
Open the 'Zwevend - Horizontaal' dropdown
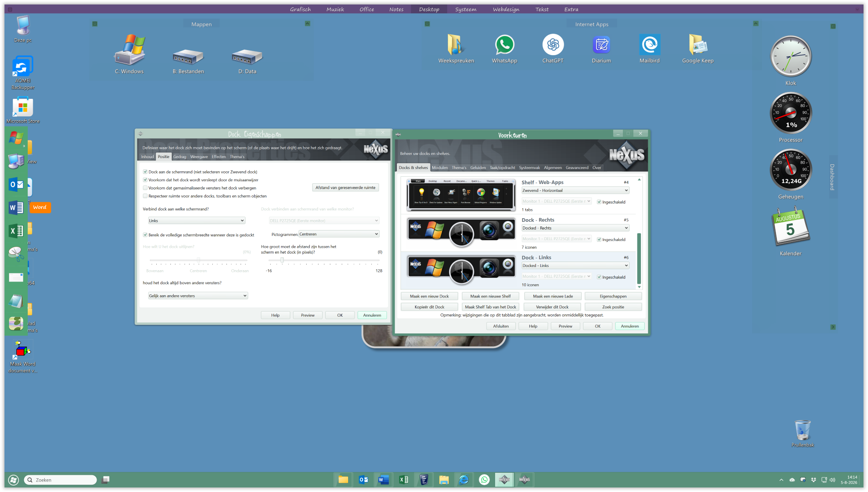[575, 191]
